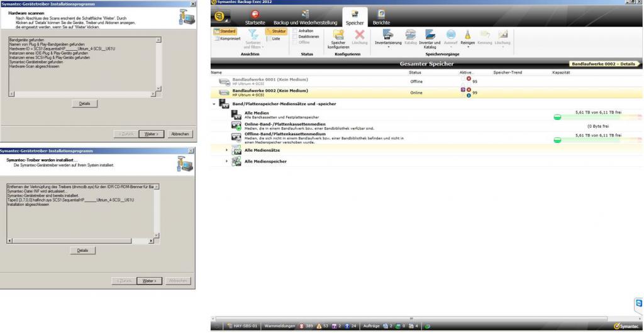Click red error alert icon for Bandlaufwerke 0001
Image resolution: width=644 pixels, height=333 pixels.
click(x=469, y=79)
